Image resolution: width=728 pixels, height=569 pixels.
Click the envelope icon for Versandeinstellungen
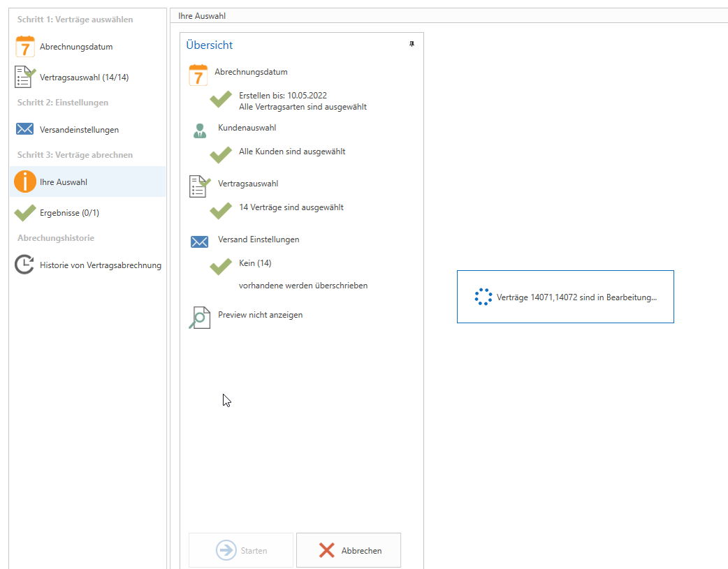(x=25, y=129)
